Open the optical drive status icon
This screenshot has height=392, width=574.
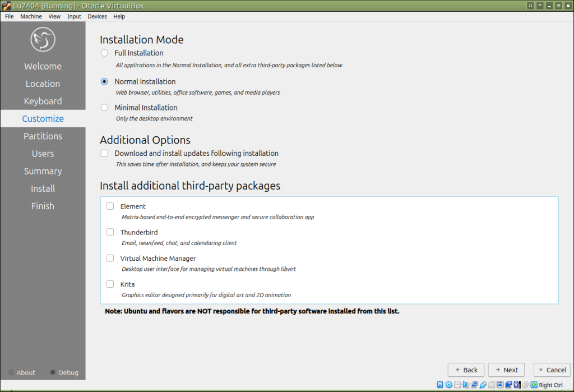pyautogui.click(x=449, y=385)
